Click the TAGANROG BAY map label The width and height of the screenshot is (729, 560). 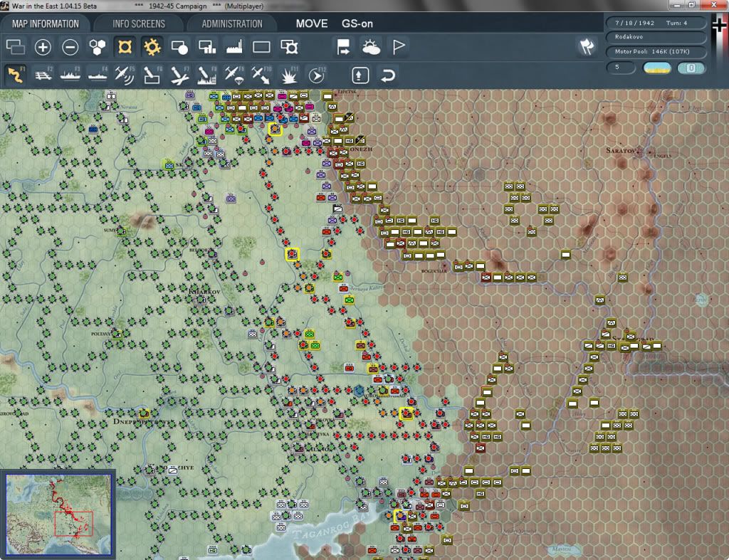click(330, 527)
